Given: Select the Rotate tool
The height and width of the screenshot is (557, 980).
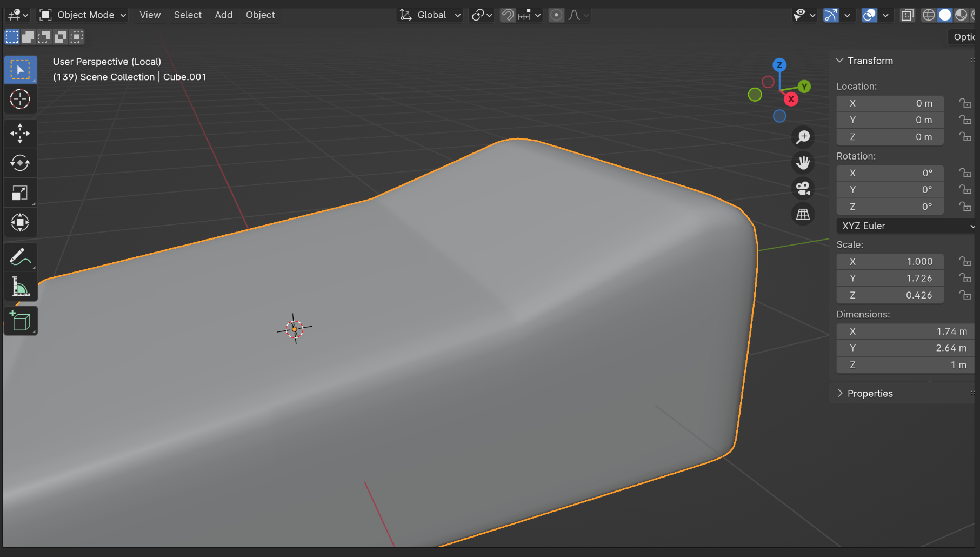Looking at the screenshot, I should click(x=21, y=163).
